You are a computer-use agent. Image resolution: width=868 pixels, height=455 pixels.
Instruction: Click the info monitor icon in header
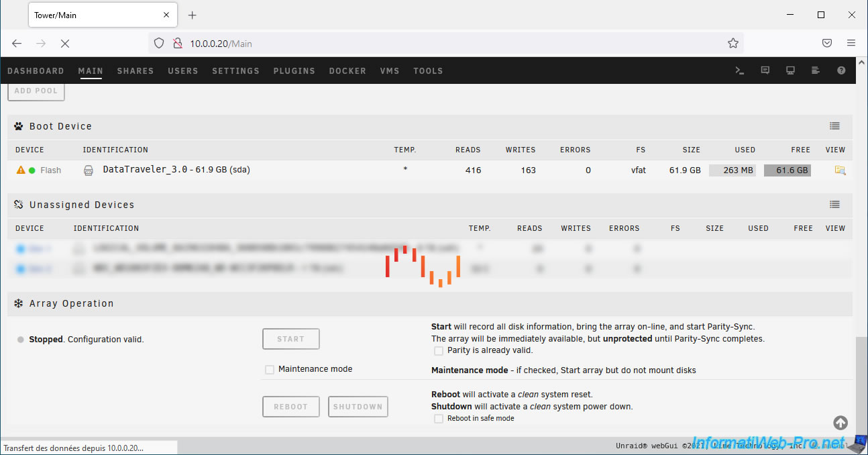pos(790,70)
